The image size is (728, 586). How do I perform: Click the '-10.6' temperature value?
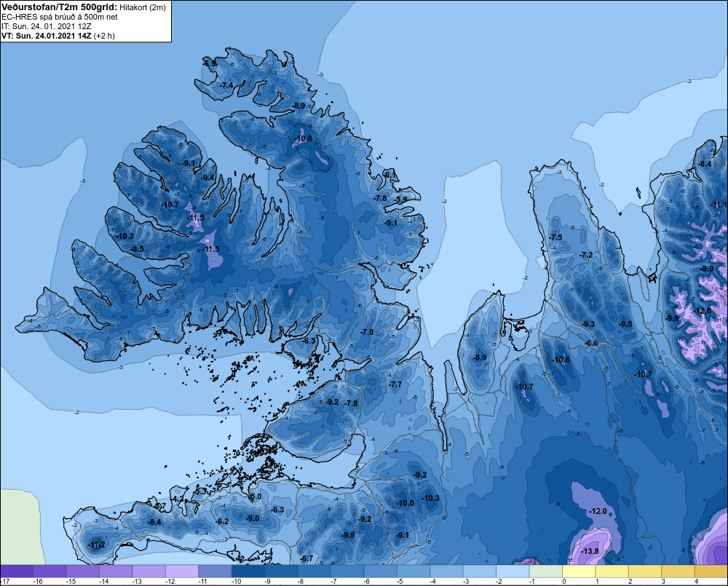561,360
